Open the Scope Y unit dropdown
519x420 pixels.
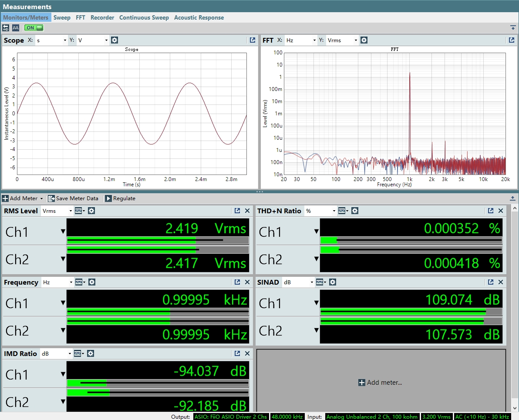pyautogui.click(x=93, y=40)
